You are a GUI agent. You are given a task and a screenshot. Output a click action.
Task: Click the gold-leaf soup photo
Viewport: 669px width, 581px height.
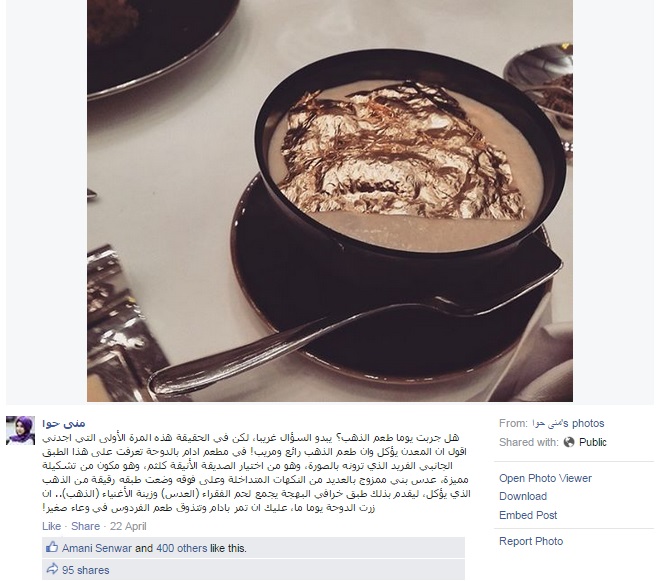tap(330, 200)
